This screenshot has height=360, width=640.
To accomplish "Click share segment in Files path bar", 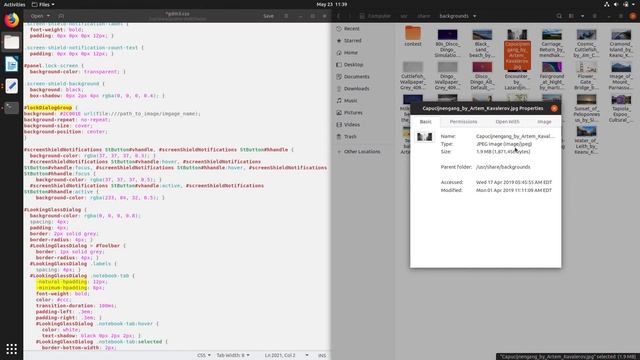I will 424,16.
